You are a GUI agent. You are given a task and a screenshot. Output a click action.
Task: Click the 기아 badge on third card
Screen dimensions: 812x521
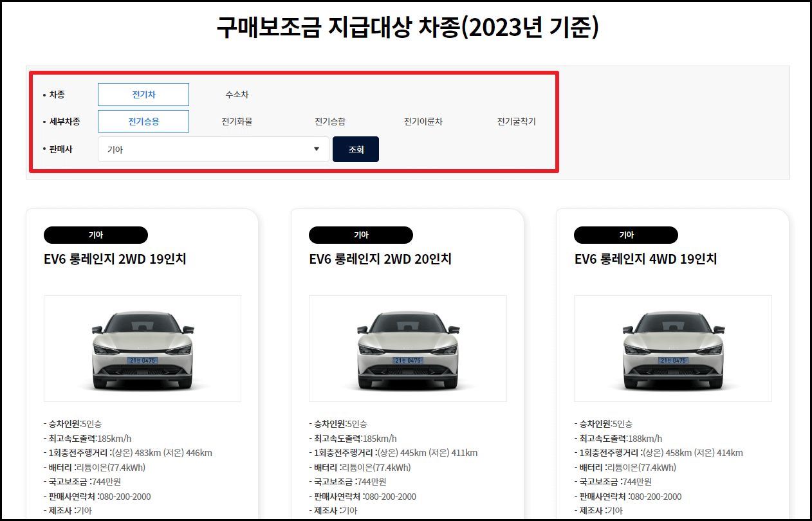(625, 235)
